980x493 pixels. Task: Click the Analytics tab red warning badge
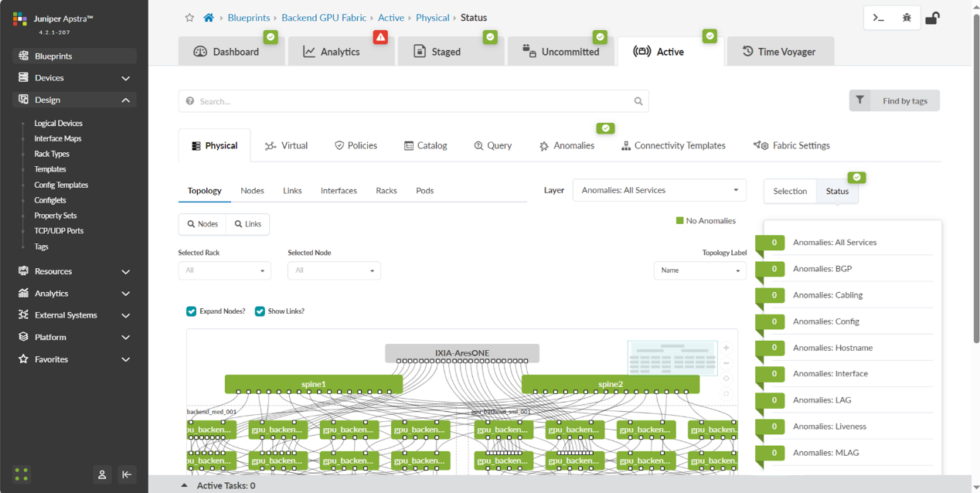click(x=380, y=36)
